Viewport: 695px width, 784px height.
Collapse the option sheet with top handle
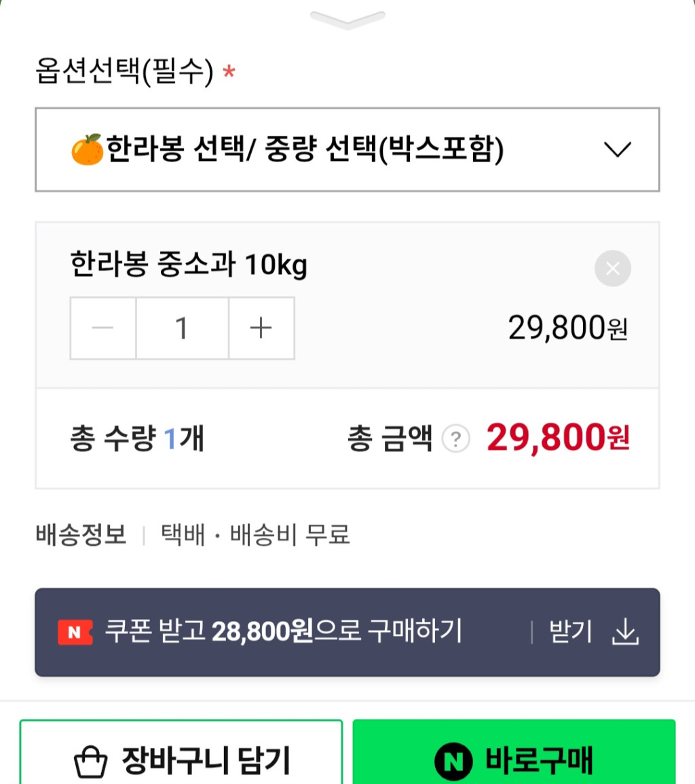pyautogui.click(x=347, y=19)
